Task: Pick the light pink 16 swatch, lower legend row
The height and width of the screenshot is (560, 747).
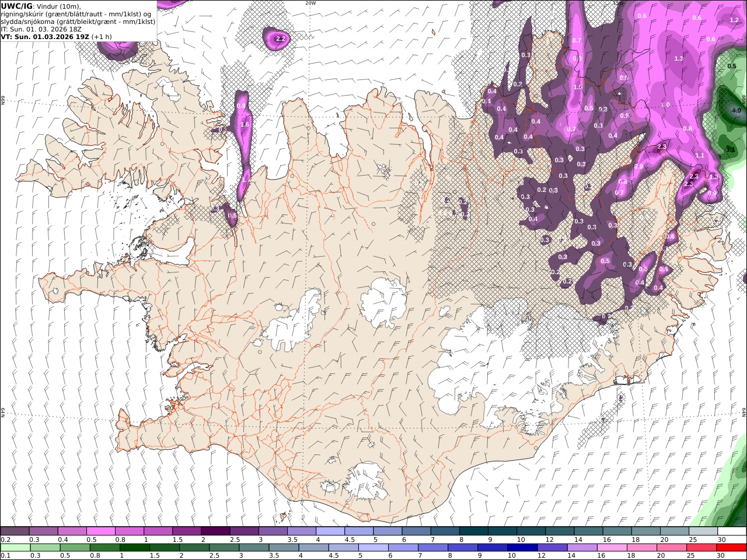Action: point(612,548)
